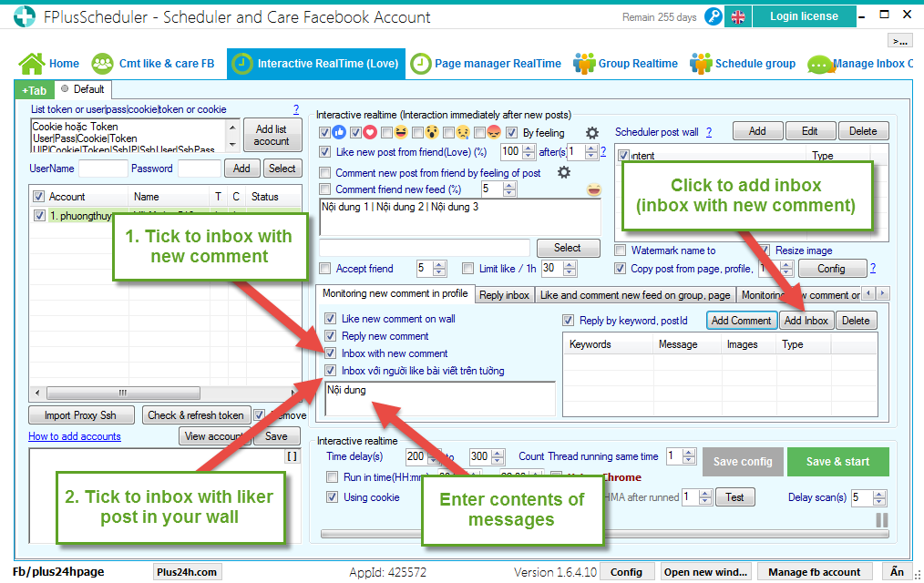Click the Sad reaction emoji icon
924x583 pixels.
(463, 132)
